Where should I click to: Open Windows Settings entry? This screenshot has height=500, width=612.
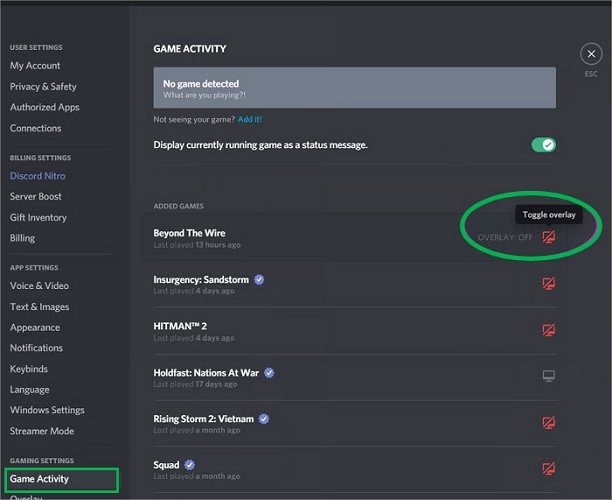47,410
